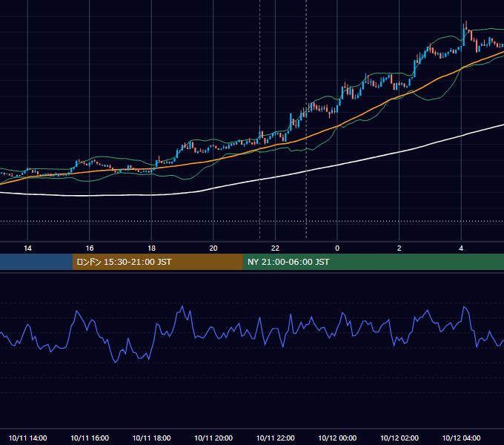
Task: Click the 20 hour label on price chart axis
Action: 213,248
